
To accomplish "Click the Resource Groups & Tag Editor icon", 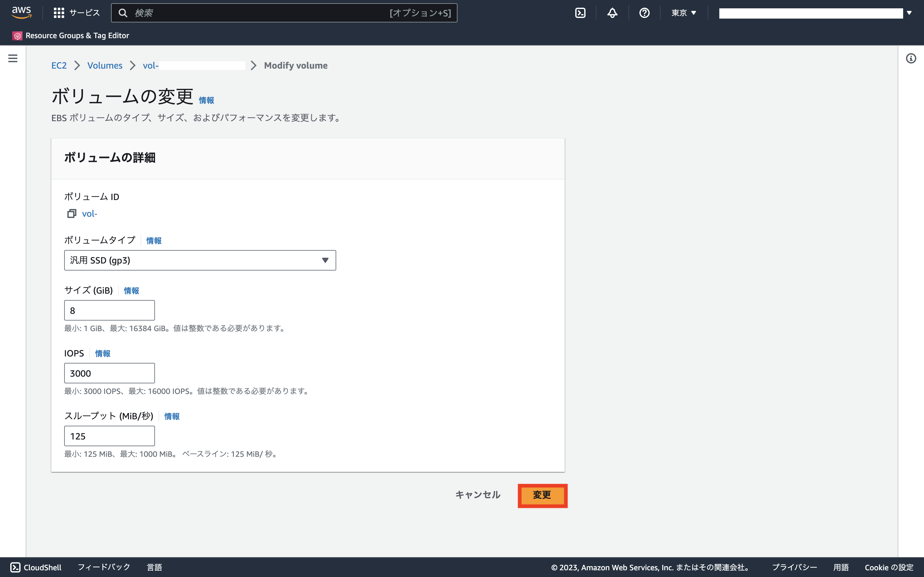I will [17, 36].
